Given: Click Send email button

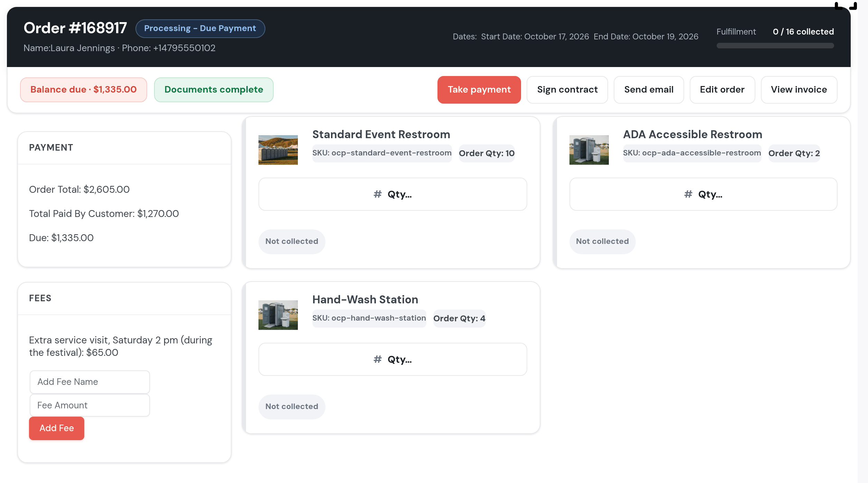Looking at the screenshot, I should pos(649,90).
